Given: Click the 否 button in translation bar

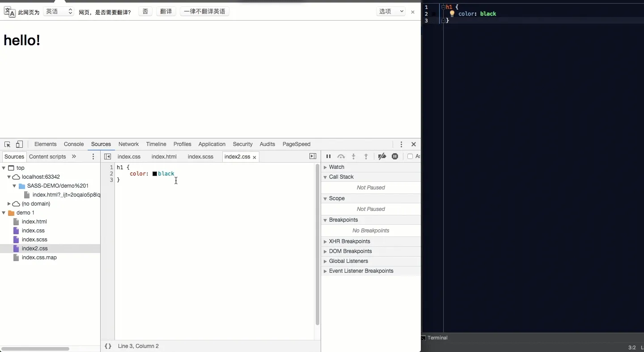Looking at the screenshot, I should (145, 11).
